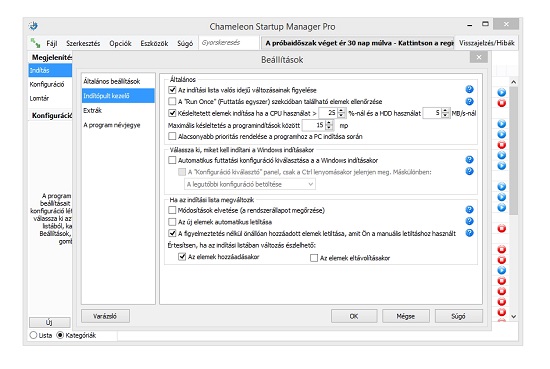Click the green arrows icon left of Fájl
Viewport: 550px width, 369px height.
click(35, 43)
